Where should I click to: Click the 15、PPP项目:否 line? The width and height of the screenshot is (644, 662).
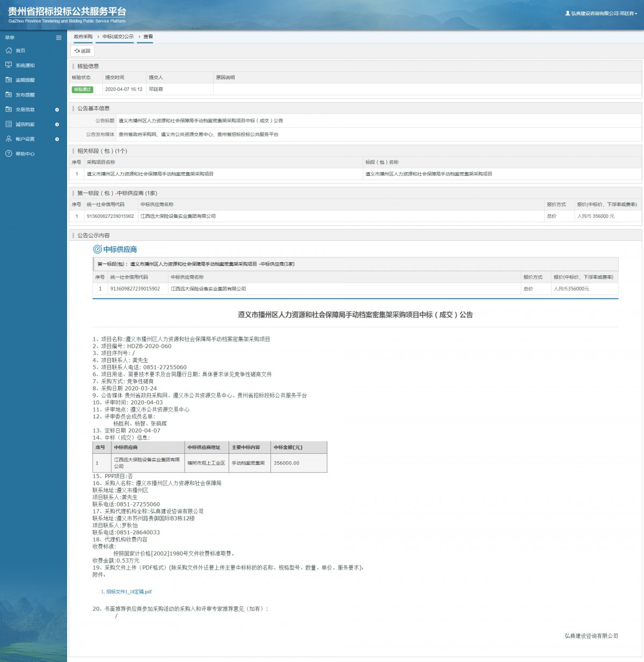click(113, 476)
